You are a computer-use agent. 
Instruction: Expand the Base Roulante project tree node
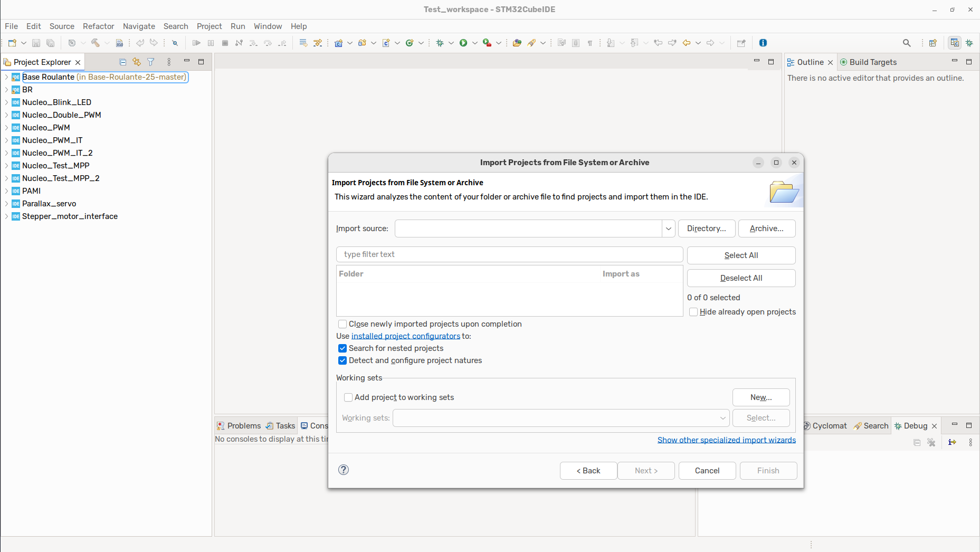(x=6, y=77)
